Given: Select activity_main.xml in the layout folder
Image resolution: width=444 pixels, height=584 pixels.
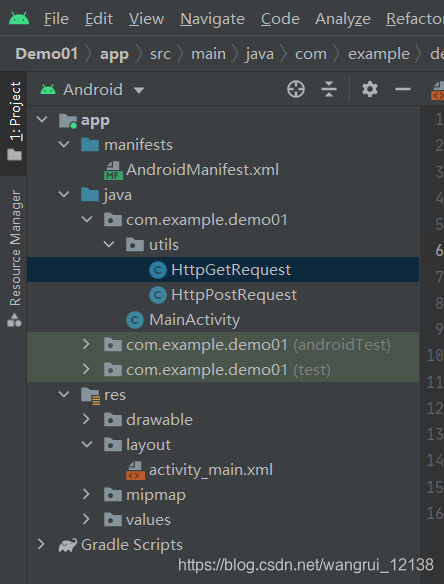Looking at the screenshot, I should [x=211, y=470].
